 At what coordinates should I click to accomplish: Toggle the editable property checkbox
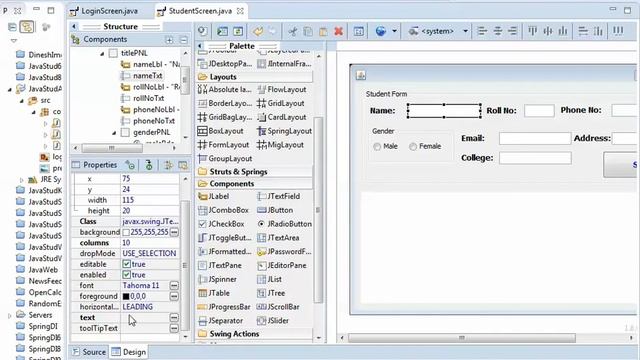click(127, 264)
